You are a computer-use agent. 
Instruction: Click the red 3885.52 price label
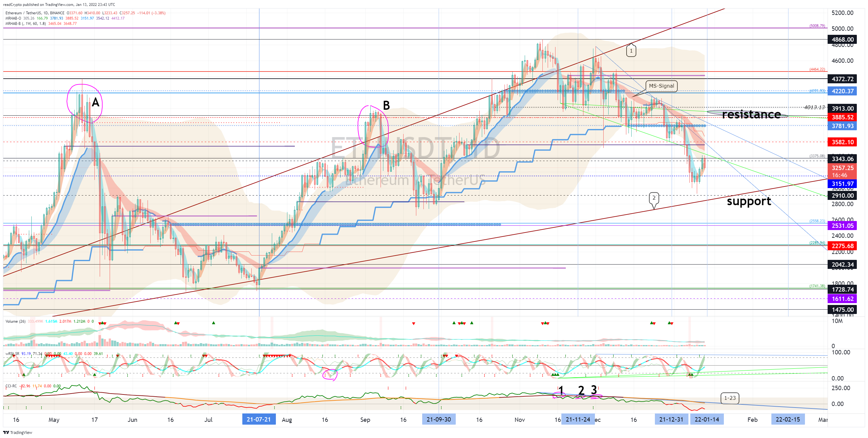[842, 117]
